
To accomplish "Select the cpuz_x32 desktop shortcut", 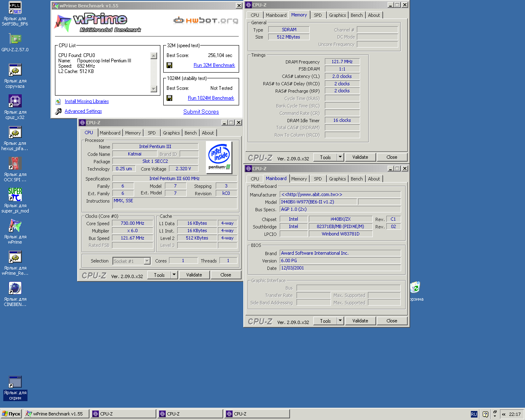I will coord(15,101).
